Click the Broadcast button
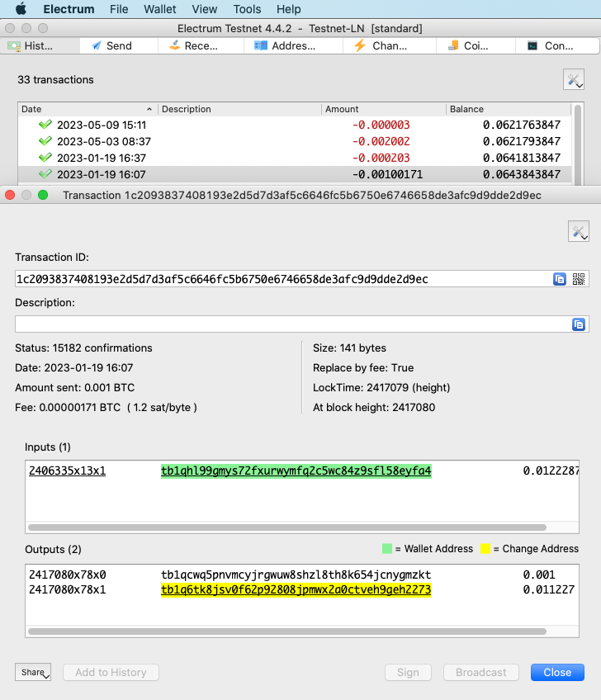Viewport: 601px width, 700px height. (481, 672)
